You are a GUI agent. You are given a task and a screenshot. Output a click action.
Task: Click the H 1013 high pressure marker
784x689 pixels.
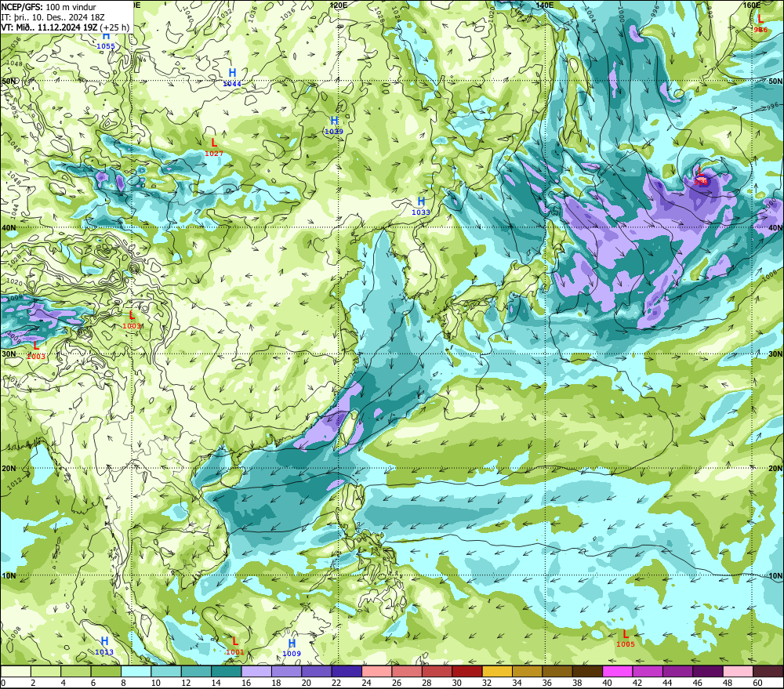click(x=104, y=646)
